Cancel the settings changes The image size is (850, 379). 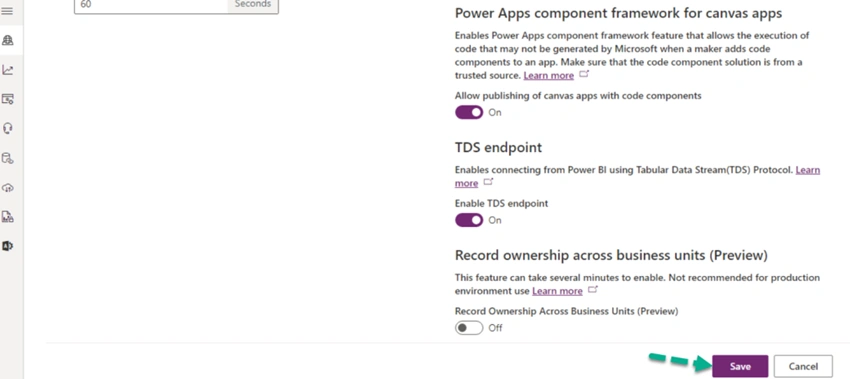tap(803, 366)
